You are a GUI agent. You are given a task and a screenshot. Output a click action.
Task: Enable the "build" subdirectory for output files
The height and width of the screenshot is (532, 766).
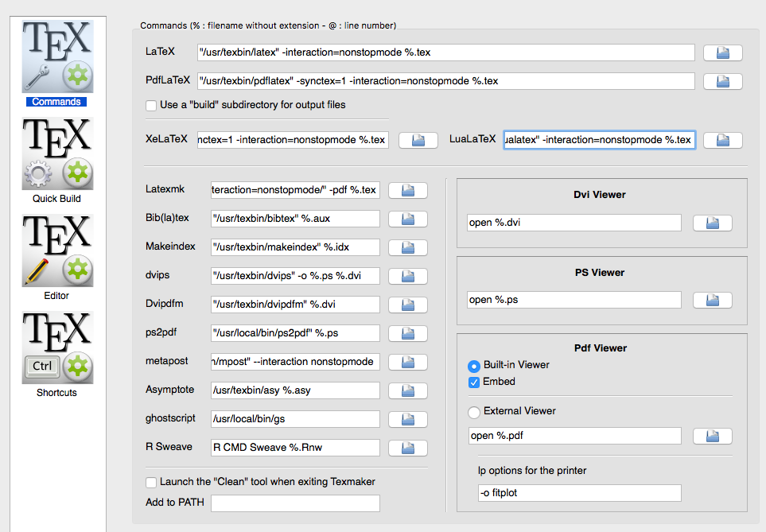coord(151,106)
